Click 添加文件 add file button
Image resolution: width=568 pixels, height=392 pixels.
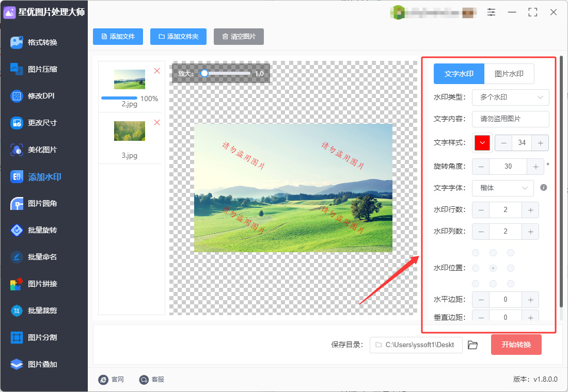pyautogui.click(x=118, y=37)
